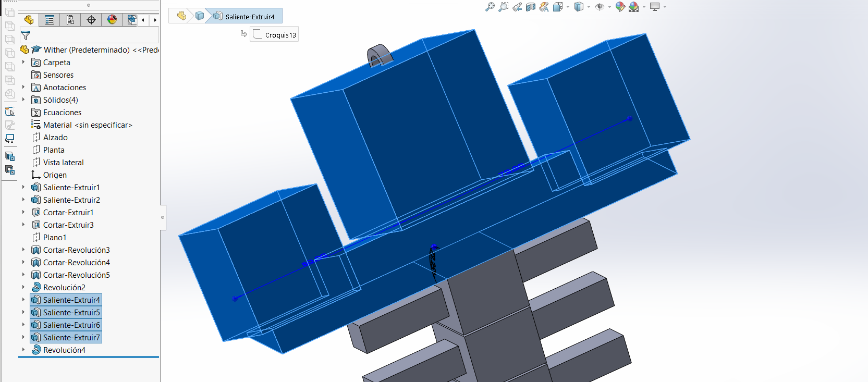868x382 pixels.
Task: Activate the Zoom to Area tool
Action: pos(504,7)
